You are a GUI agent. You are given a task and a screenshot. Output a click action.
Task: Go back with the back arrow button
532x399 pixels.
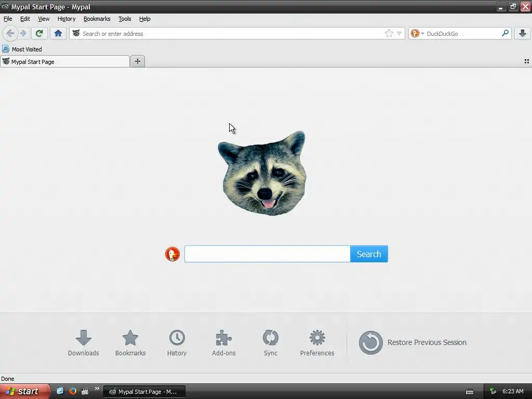tap(10, 33)
